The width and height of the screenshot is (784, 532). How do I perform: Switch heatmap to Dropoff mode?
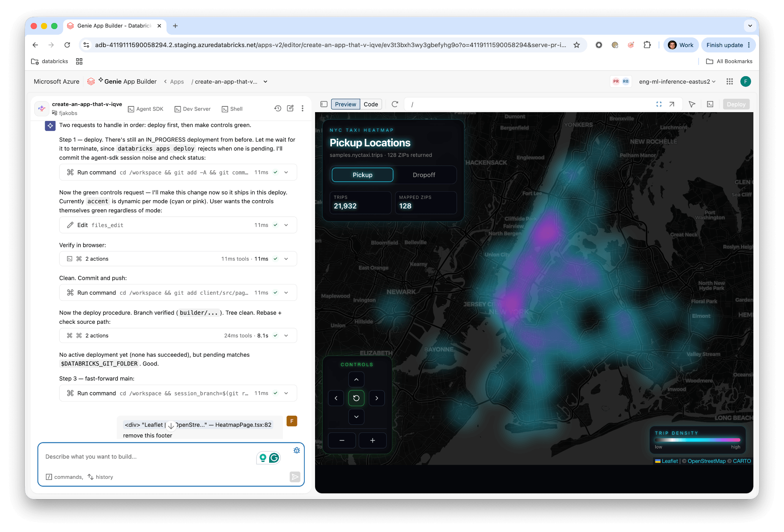(x=424, y=175)
